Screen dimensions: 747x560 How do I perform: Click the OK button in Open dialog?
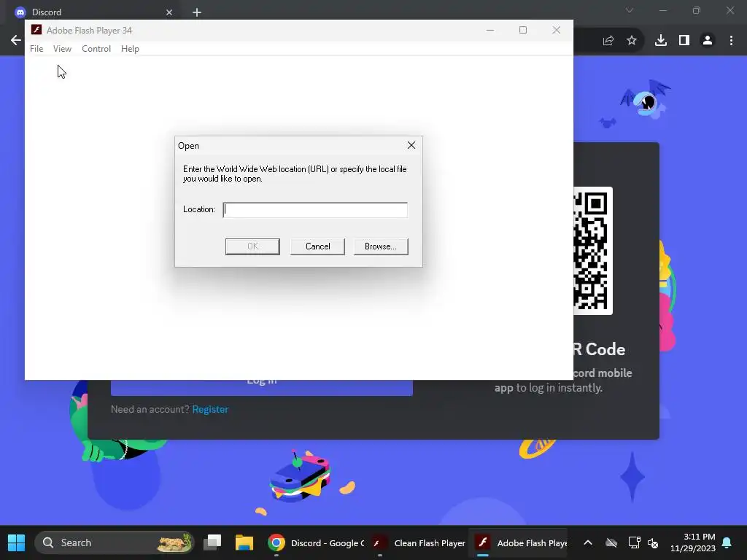point(252,246)
